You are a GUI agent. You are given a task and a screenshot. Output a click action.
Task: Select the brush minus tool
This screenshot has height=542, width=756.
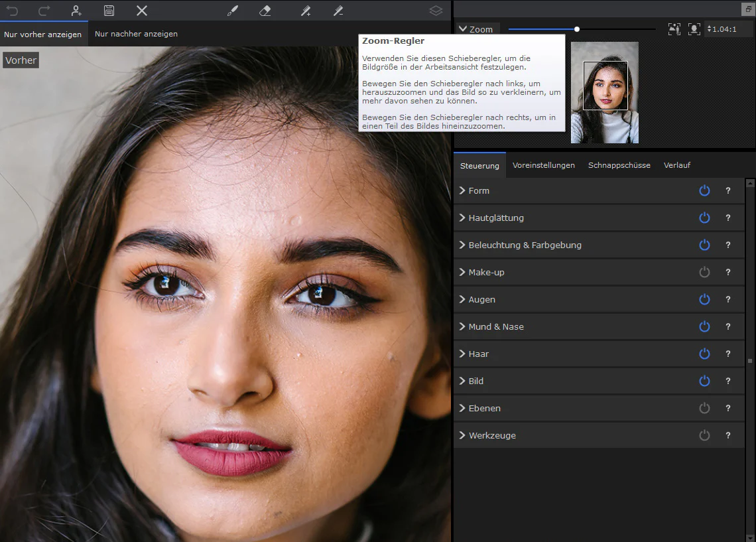(338, 11)
